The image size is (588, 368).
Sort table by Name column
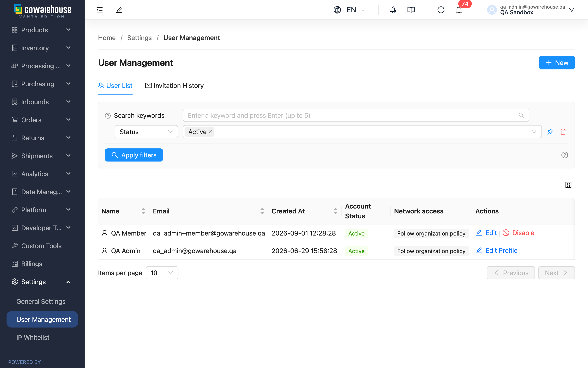143,211
